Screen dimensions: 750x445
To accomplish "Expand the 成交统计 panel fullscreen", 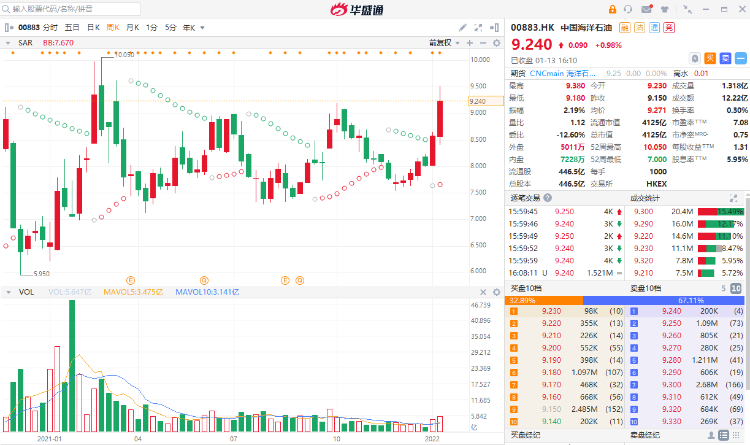I will 733,198.
